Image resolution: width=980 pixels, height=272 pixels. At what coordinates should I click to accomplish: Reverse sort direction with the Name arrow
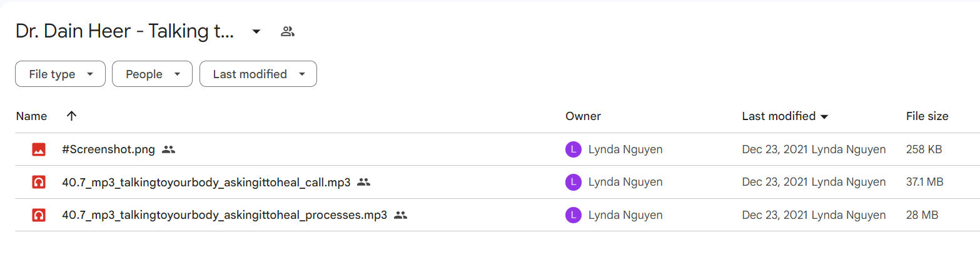click(x=71, y=116)
